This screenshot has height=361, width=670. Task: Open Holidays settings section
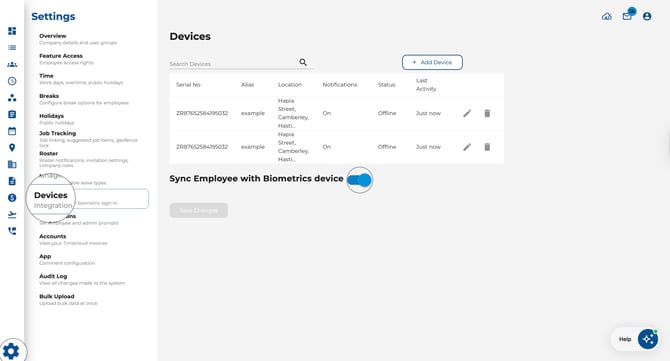pyautogui.click(x=56, y=119)
